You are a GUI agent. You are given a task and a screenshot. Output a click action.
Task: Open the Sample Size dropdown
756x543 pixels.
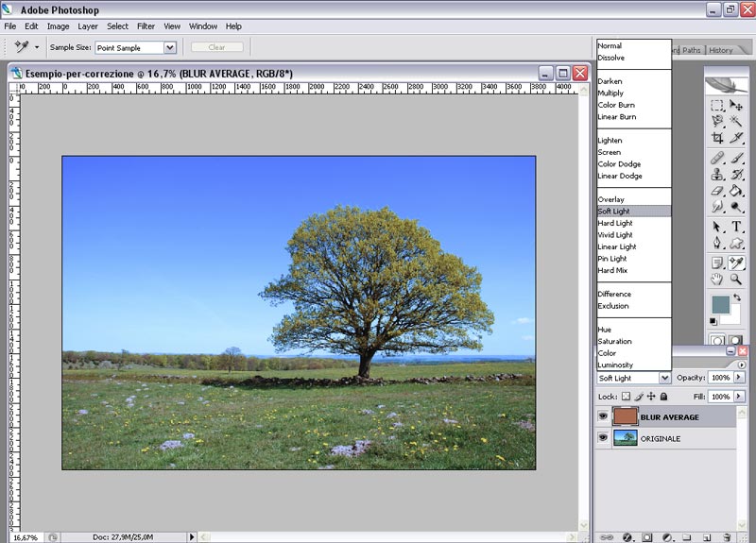tap(170, 47)
